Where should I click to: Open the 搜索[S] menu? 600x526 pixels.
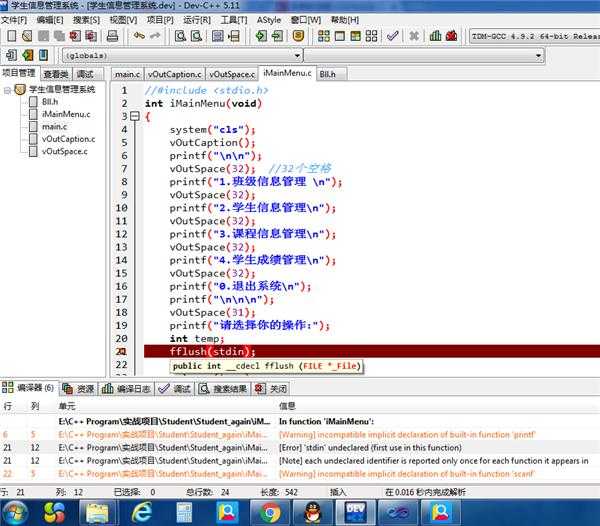(86, 20)
